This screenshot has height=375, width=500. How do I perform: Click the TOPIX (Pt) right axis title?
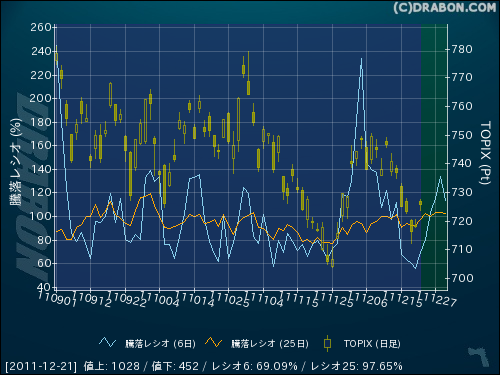tap(485, 153)
